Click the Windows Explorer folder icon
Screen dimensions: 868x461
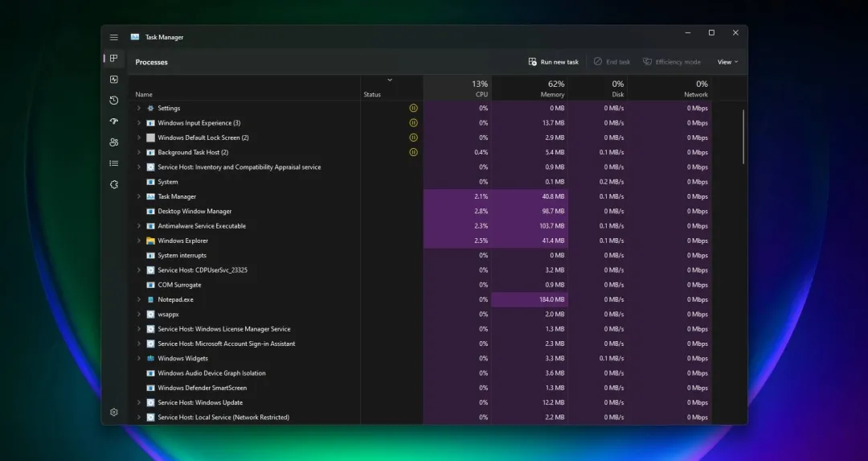tap(150, 241)
